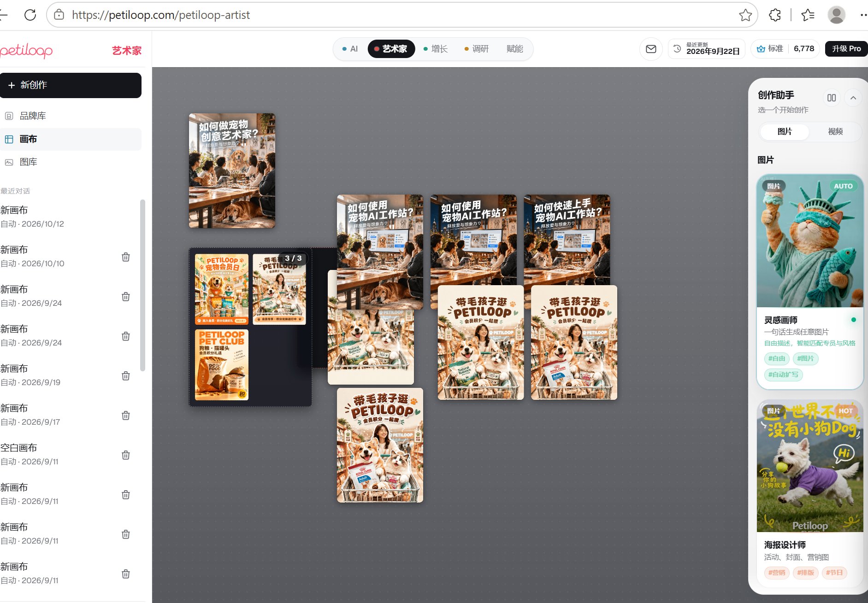Select 画布 in the sidebar
868x603 pixels.
[71, 139]
